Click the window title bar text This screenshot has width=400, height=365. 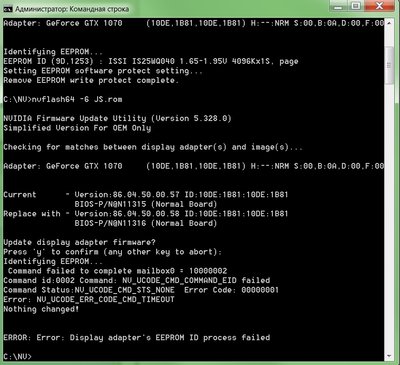pyautogui.click(x=72, y=9)
